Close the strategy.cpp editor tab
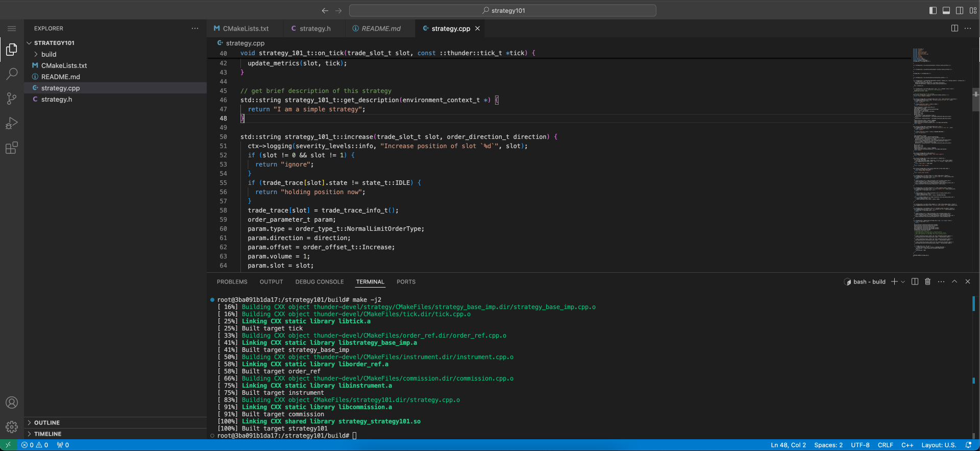 pyautogui.click(x=478, y=29)
